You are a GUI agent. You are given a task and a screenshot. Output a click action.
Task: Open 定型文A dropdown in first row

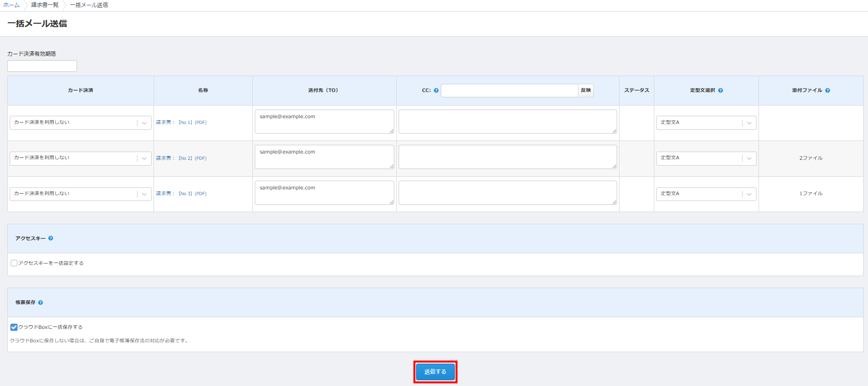click(x=706, y=123)
